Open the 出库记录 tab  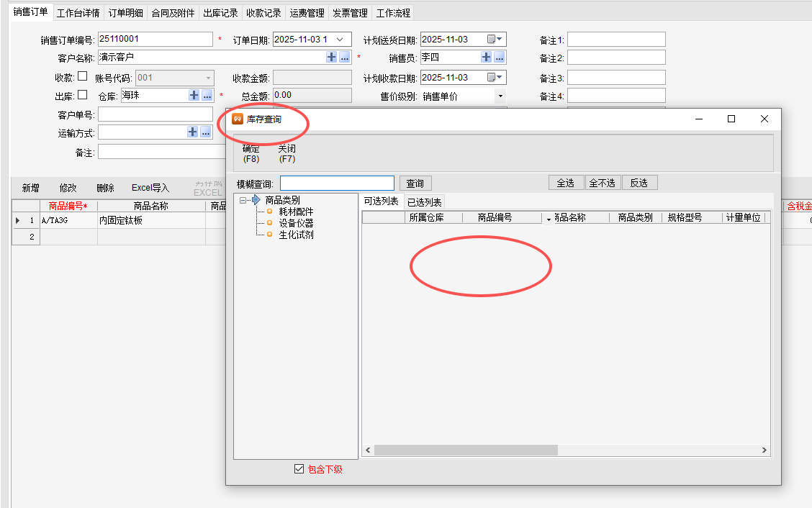[x=220, y=13]
